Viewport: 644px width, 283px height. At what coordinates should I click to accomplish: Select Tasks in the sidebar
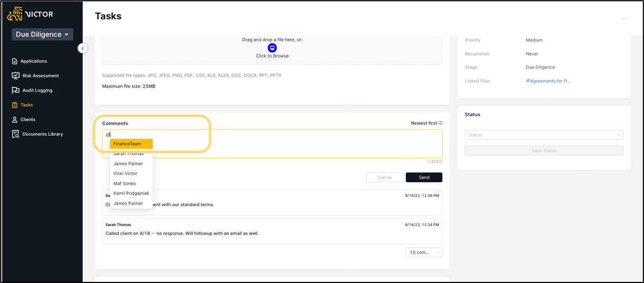(x=27, y=105)
